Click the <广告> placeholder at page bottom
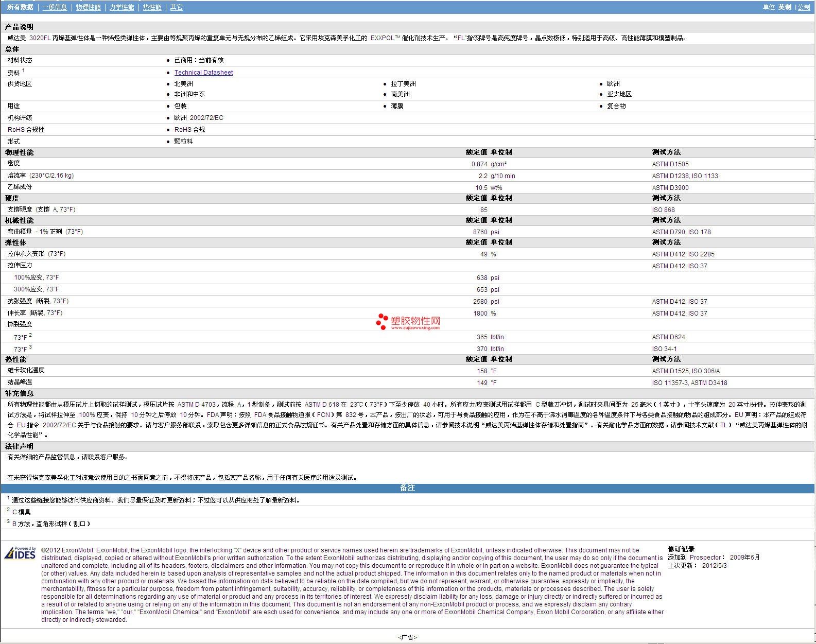 point(407,637)
